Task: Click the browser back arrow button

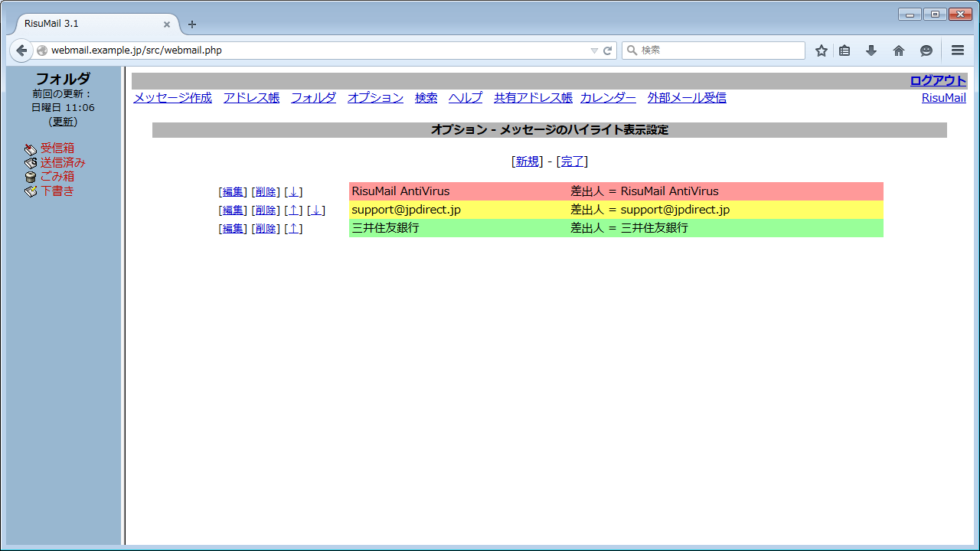Action: (x=21, y=51)
